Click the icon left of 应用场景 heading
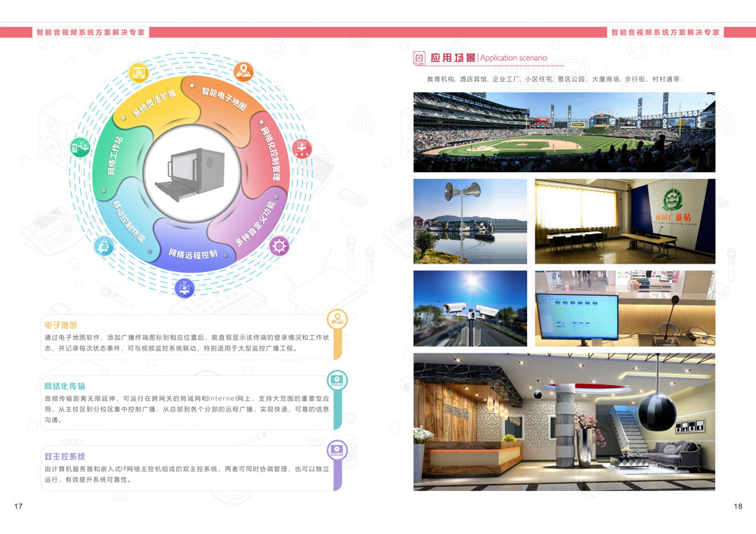 [420, 58]
